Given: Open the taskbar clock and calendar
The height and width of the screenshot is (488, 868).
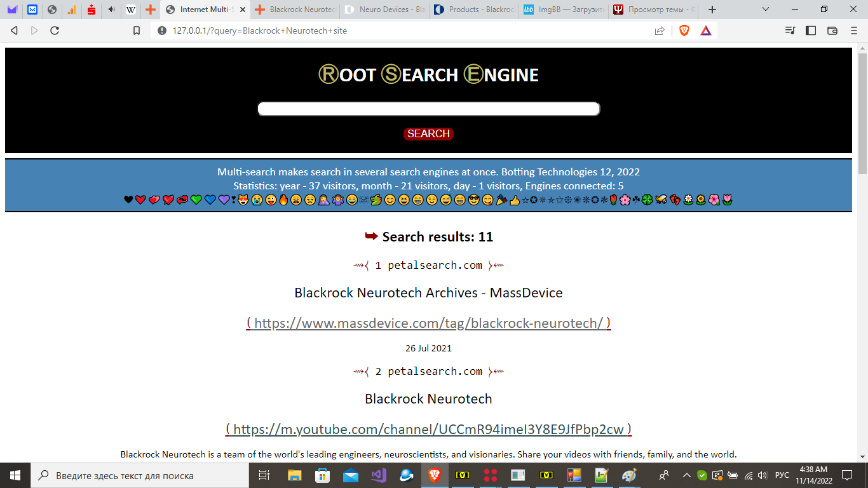Looking at the screenshot, I should (814, 475).
